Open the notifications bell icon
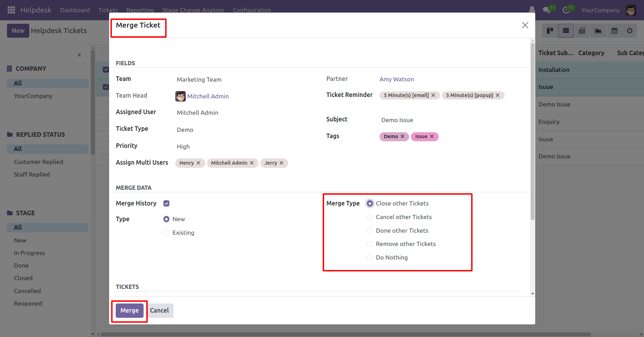Viewport: 644px width, 337px height. 532,10
